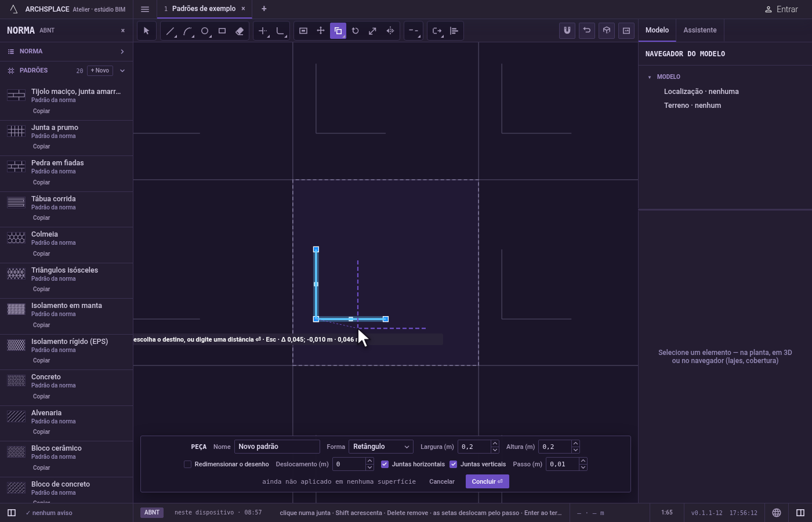812x522 pixels.
Task: Increase the Largura value with stepper
Action: click(495, 444)
